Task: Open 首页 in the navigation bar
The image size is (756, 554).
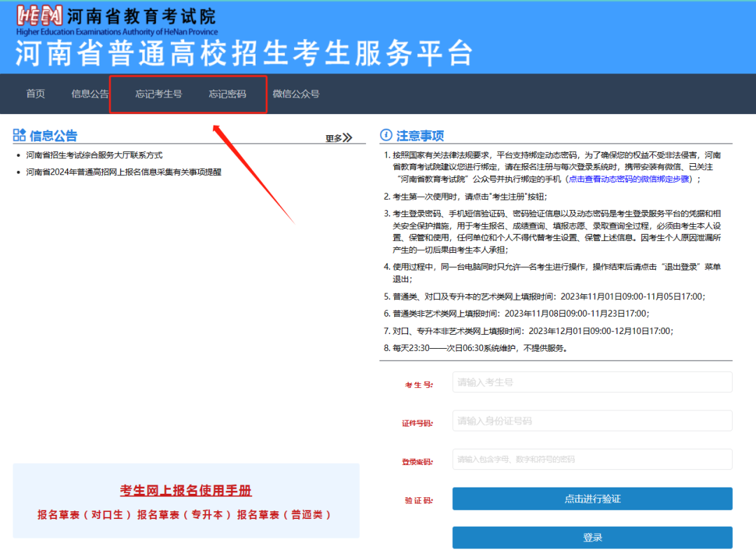Action: tap(35, 94)
